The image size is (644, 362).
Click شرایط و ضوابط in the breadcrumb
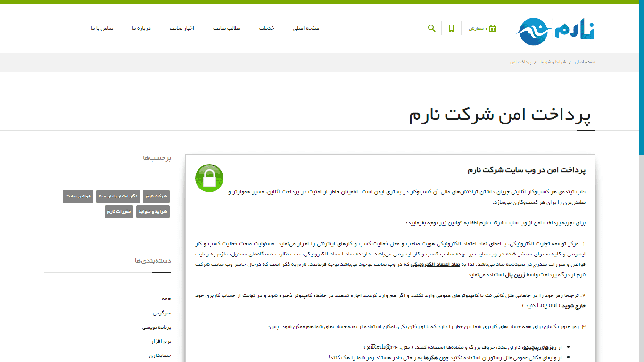point(553,62)
